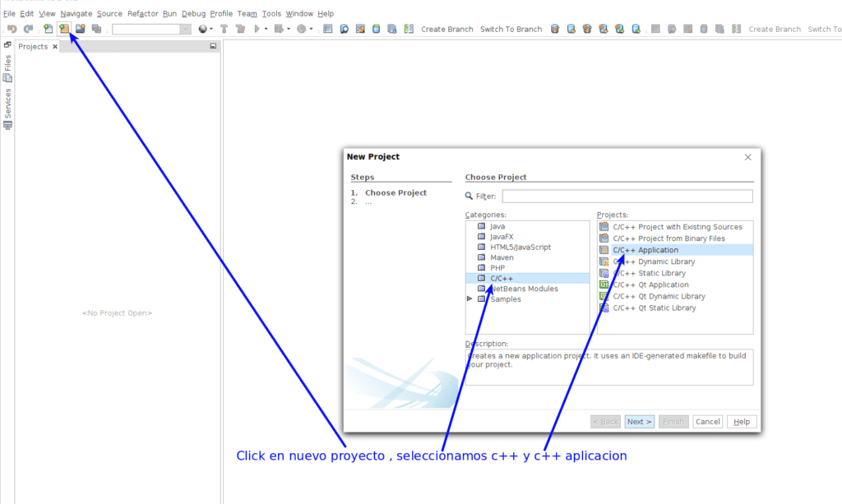Click the enabled Create Branch toolbar button
842x504 pixels.
tap(446, 29)
